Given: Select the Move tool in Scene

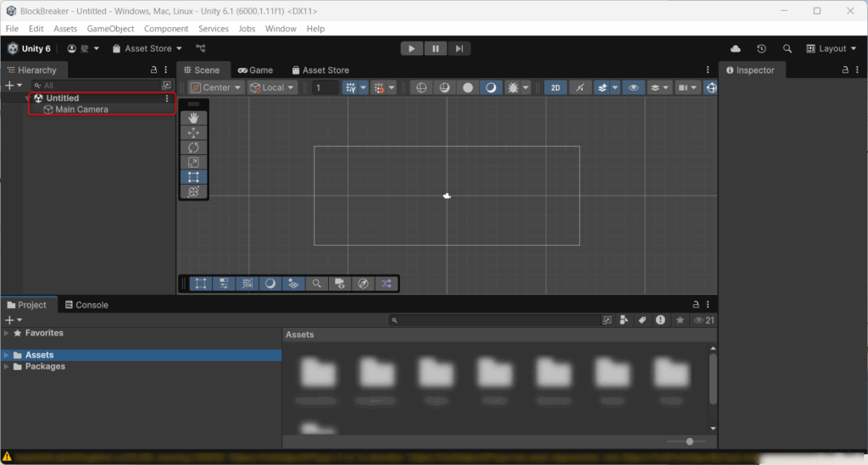Looking at the screenshot, I should [x=193, y=133].
